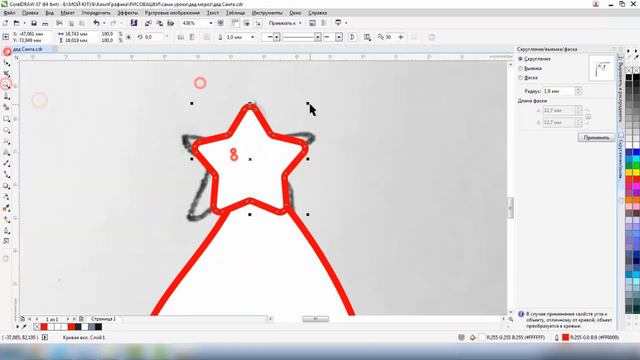
Task: Create a new document from toolbar
Action: pyautogui.click(x=6, y=23)
